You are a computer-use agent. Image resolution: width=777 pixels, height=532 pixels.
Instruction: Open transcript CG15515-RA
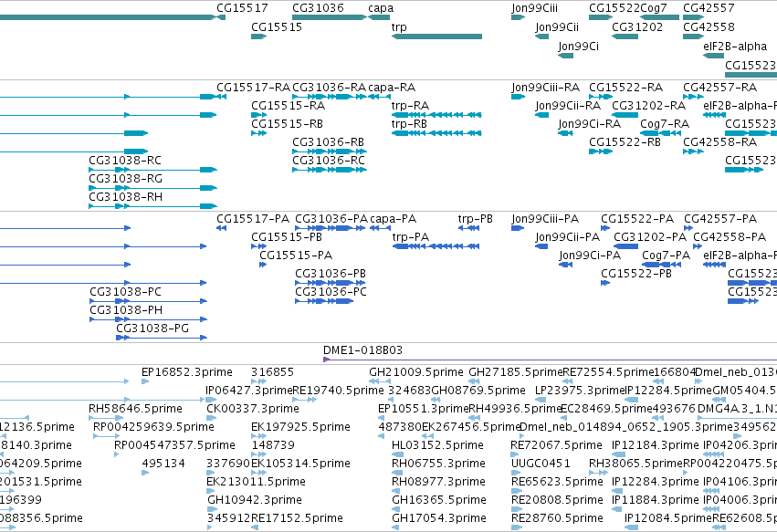288,106
